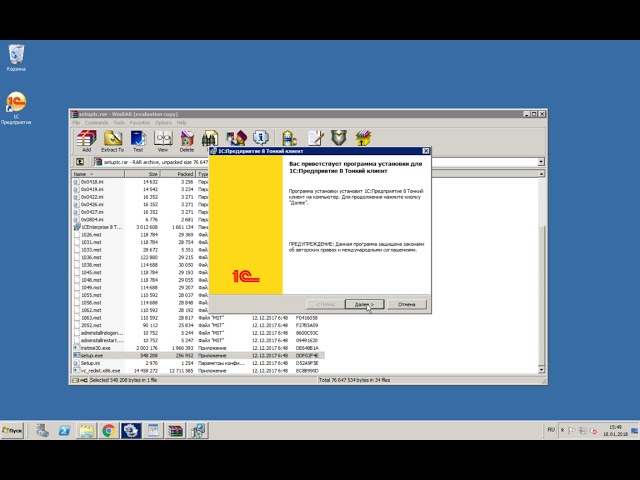Click the Comment icon in WinRAR toolbar
Image resolution: width=640 pixels, height=480 pixels.
(x=315, y=138)
